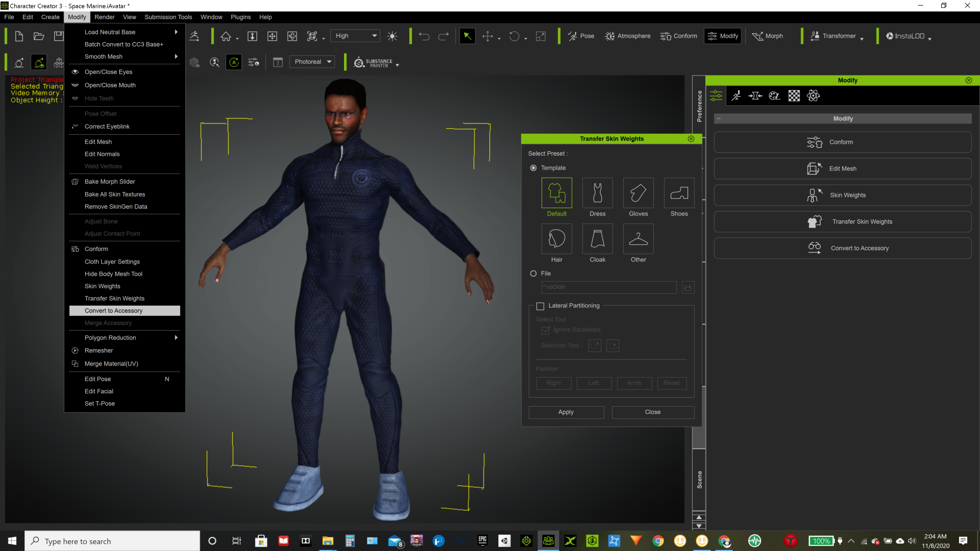Open the Appearance palette tab in Modify panel
Image resolution: width=980 pixels, height=551 pixels.
(x=774, y=96)
